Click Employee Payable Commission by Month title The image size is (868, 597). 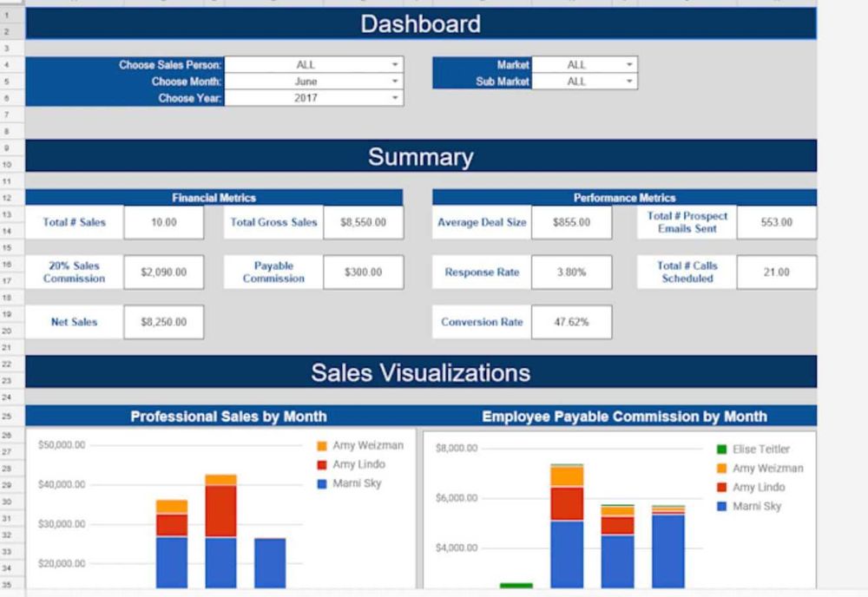click(x=624, y=417)
